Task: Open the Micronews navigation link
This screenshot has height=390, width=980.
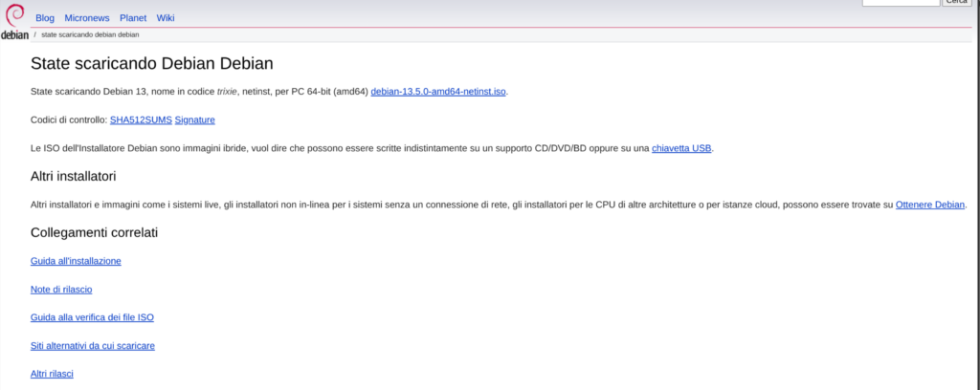Action: (x=87, y=18)
